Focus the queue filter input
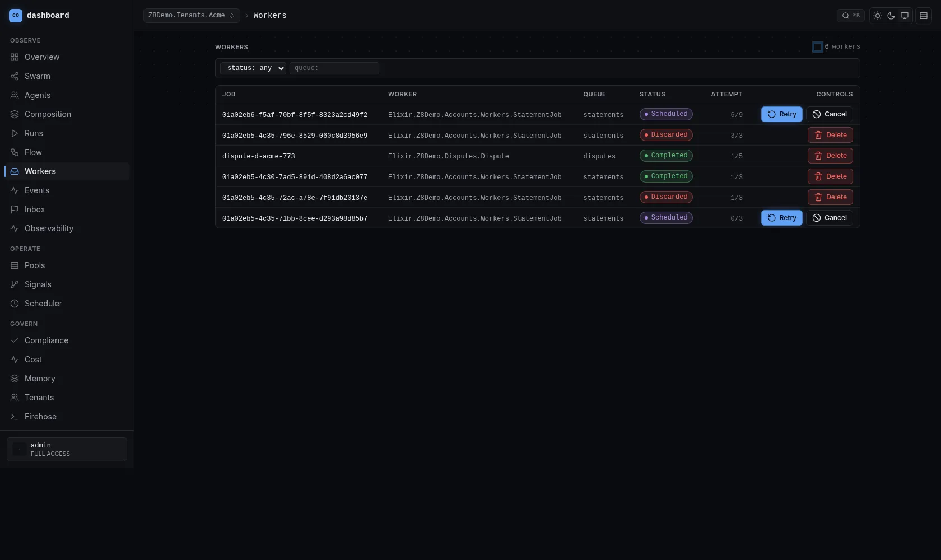The height and width of the screenshot is (560, 941). click(334, 68)
